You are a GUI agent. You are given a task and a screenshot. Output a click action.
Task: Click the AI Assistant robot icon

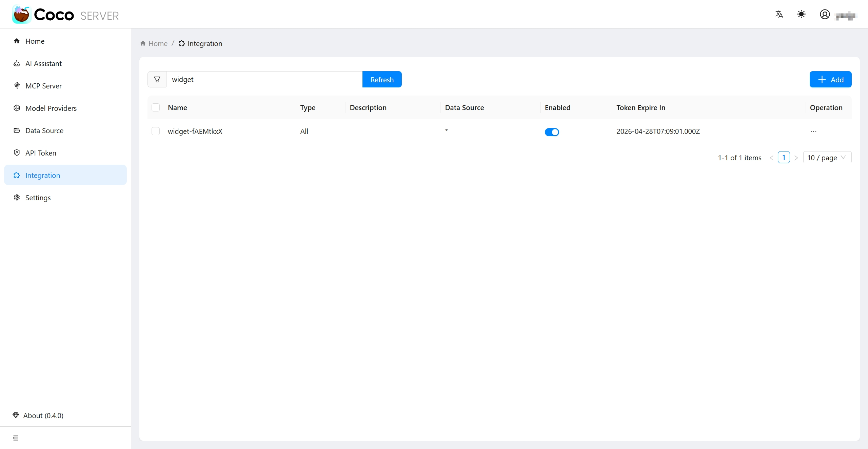pos(17,63)
